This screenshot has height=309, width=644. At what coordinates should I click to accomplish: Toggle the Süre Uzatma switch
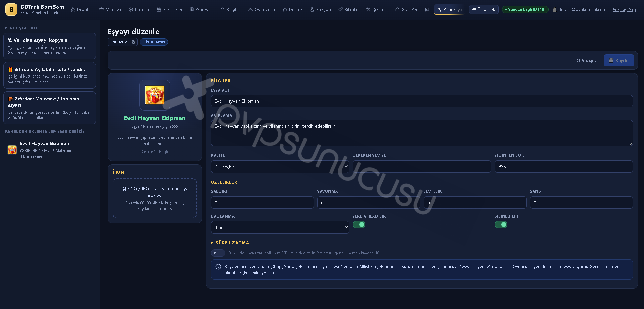(218, 253)
